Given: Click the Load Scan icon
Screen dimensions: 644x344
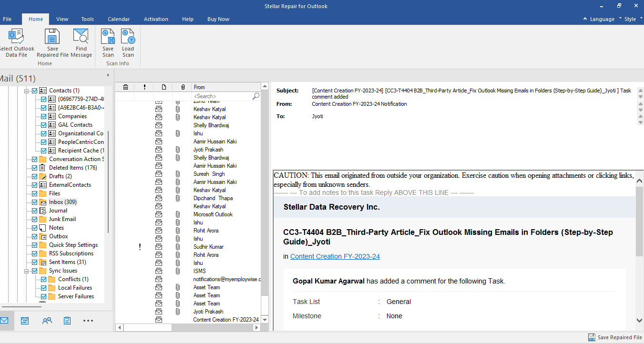Looking at the screenshot, I should click(x=128, y=37).
